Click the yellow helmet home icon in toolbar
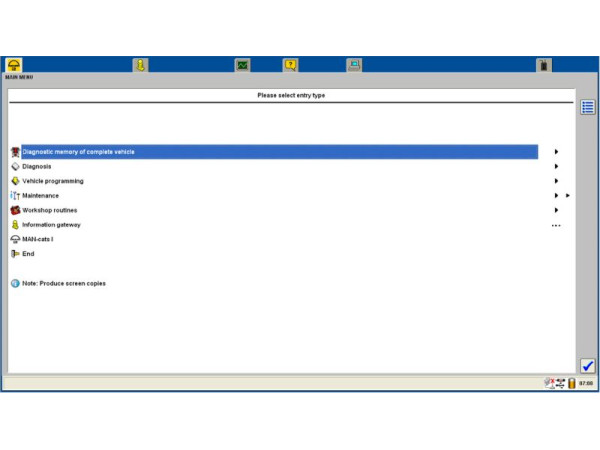The width and height of the screenshot is (600, 450). 14,65
